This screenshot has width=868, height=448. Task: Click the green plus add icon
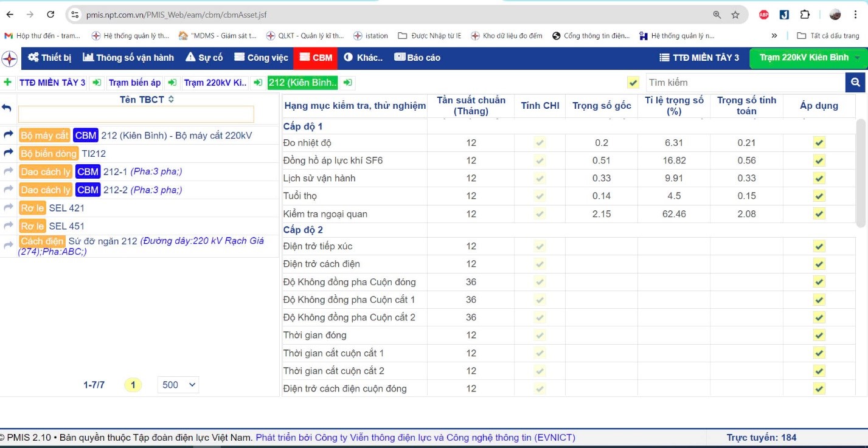[x=7, y=83]
